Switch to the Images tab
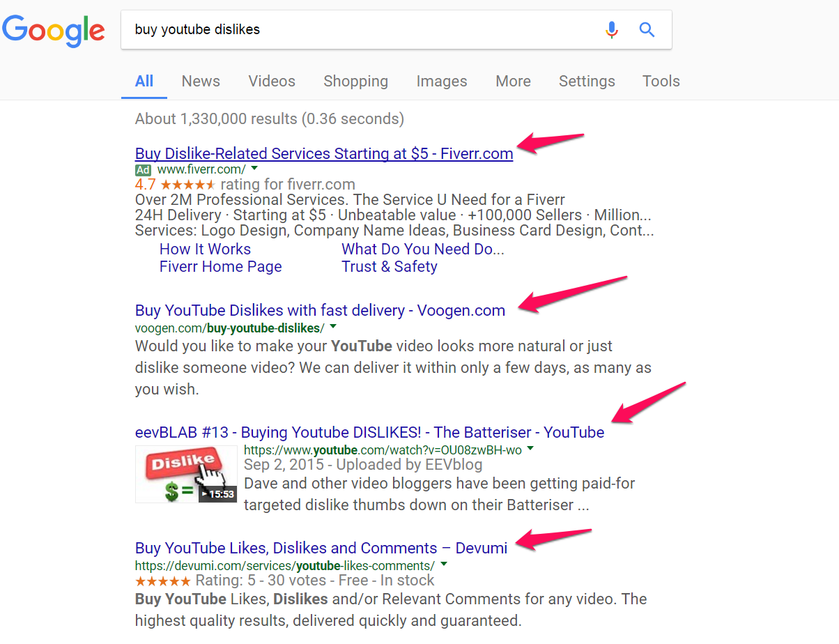The height and width of the screenshot is (644, 839). pyautogui.click(x=442, y=82)
